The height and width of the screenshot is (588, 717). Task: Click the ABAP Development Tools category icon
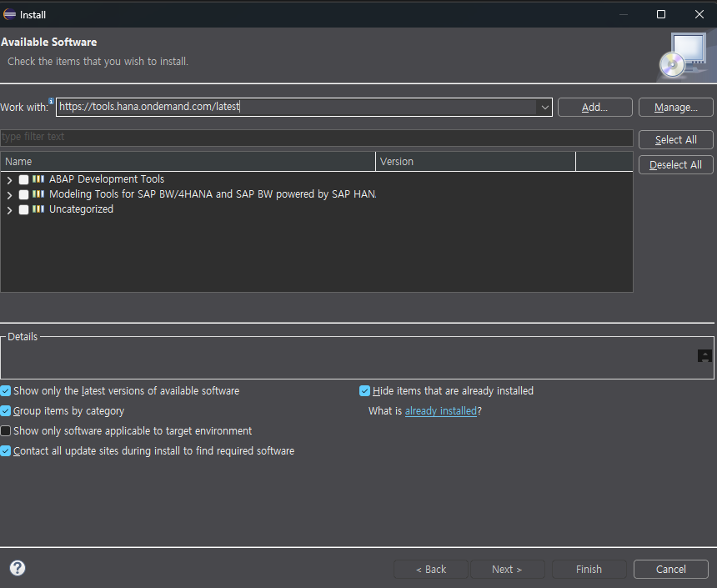38,179
